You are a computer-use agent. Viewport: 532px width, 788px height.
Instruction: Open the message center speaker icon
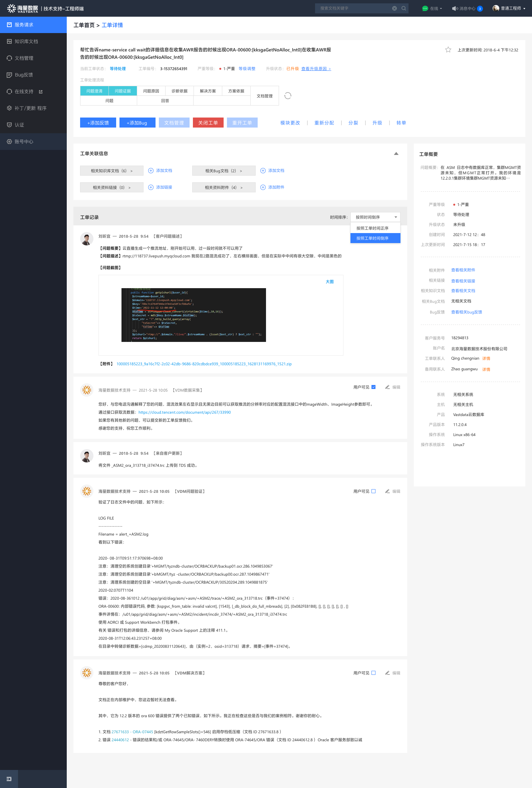click(455, 8)
